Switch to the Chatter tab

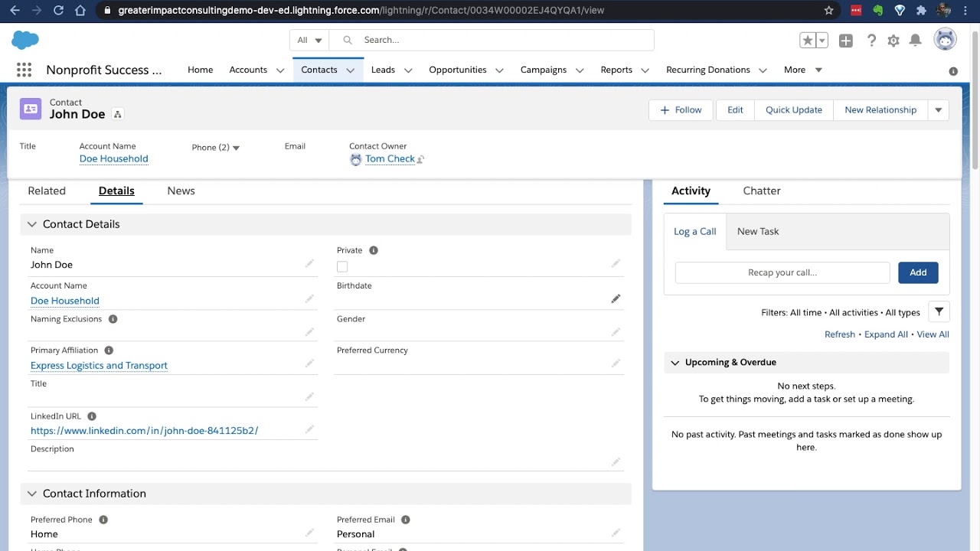tap(762, 191)
